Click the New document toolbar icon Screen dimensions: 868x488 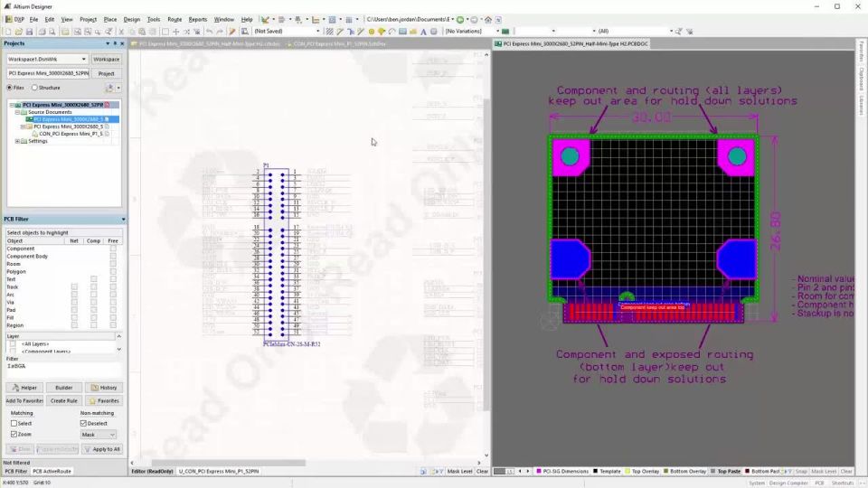[8, 32]
